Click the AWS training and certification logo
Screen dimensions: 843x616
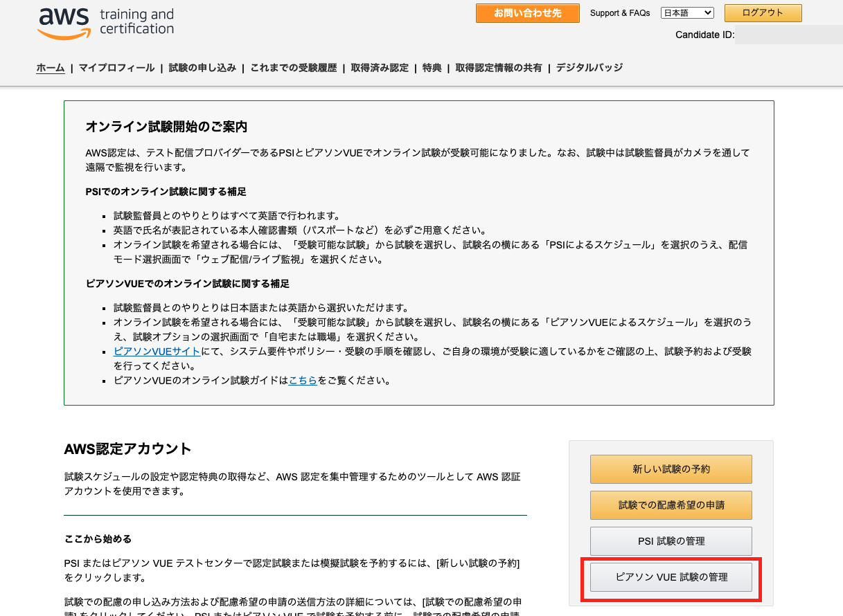click(105, 24)
